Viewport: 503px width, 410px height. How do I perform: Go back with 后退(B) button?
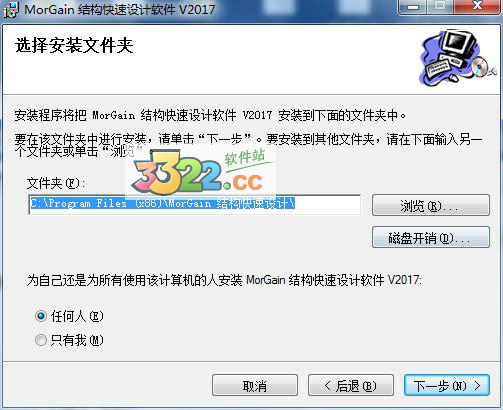coord(351,385)
